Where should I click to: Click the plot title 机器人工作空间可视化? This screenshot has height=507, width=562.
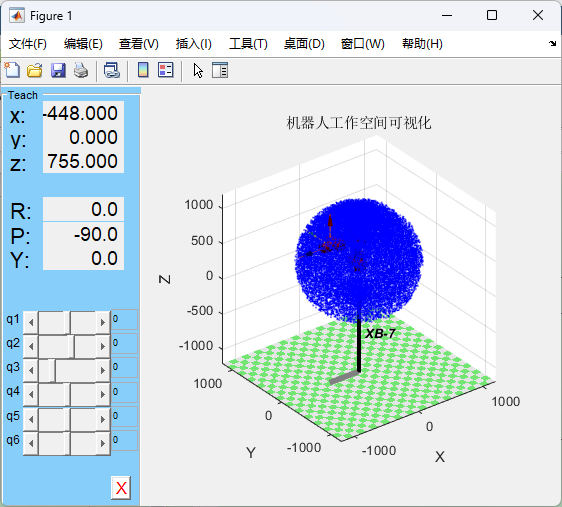[359, 123]
